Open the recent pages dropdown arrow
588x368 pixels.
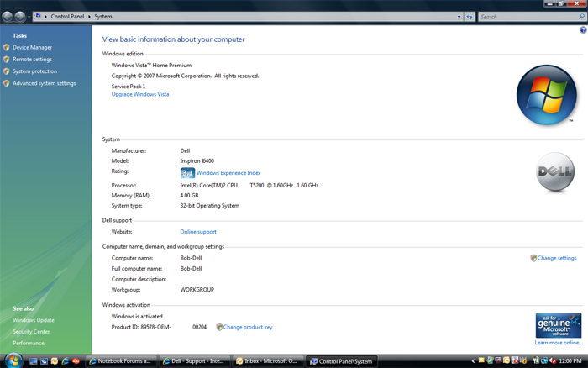(29, 17)
